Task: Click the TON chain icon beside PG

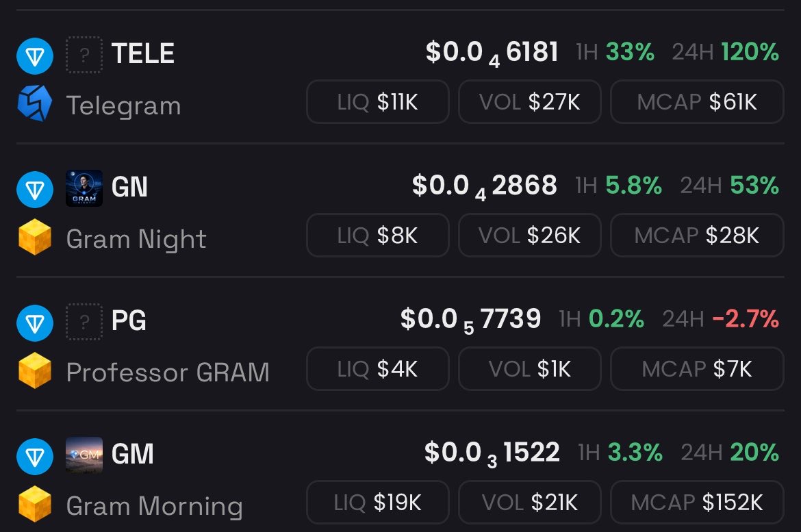Action: click(x=35, y=323)
